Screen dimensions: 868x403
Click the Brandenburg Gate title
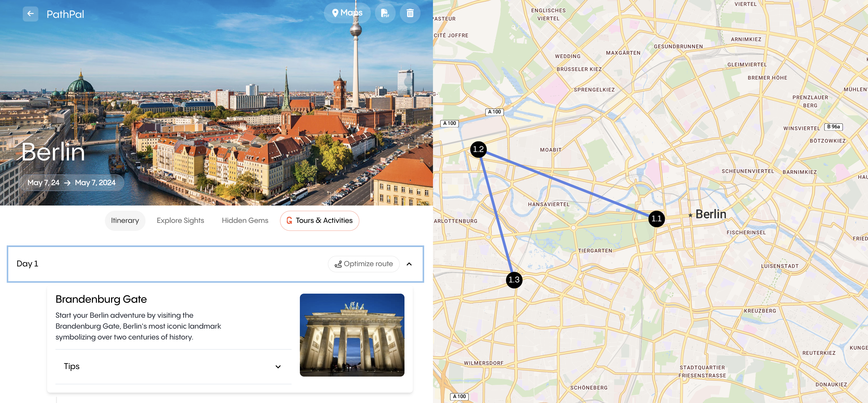(x=101, y=299)
